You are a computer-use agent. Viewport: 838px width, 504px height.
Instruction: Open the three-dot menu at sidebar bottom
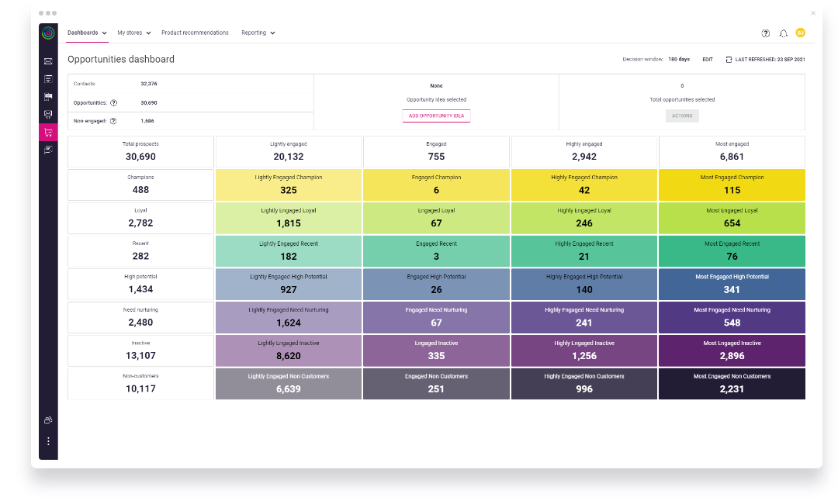coord(48,440)
